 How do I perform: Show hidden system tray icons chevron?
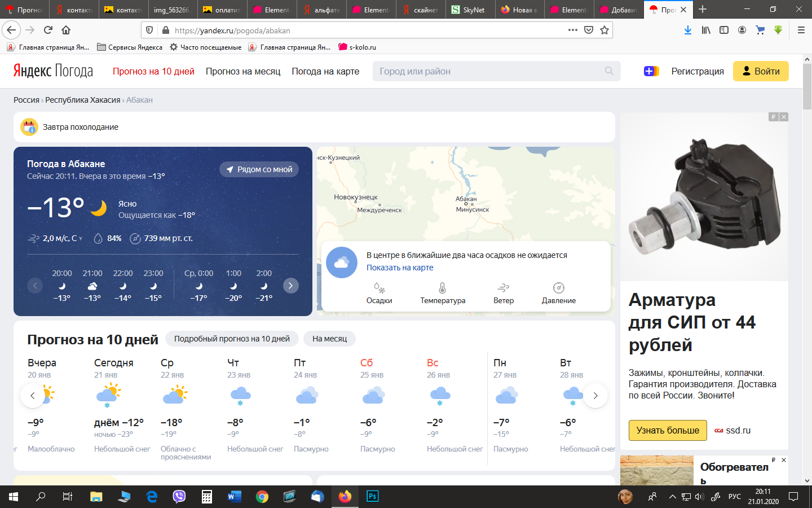(x=672, y=497)
